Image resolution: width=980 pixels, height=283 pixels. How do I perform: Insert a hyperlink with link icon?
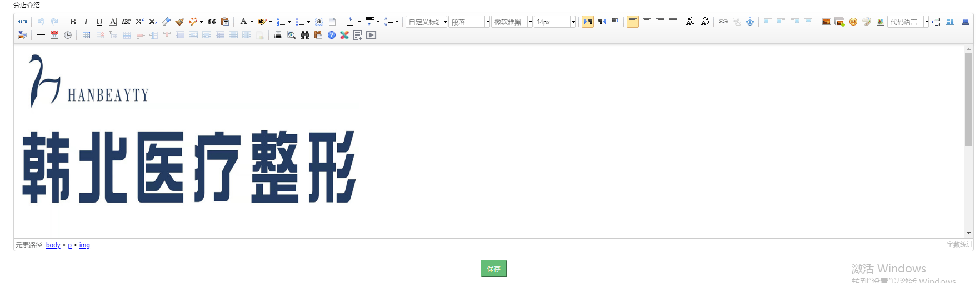(723, 22)
